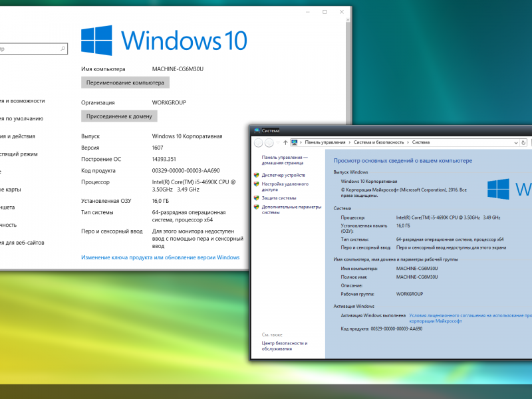
Task: Click shield icon next to 'Настройка удаленного доступа'
Action: (x=257, y=184)
